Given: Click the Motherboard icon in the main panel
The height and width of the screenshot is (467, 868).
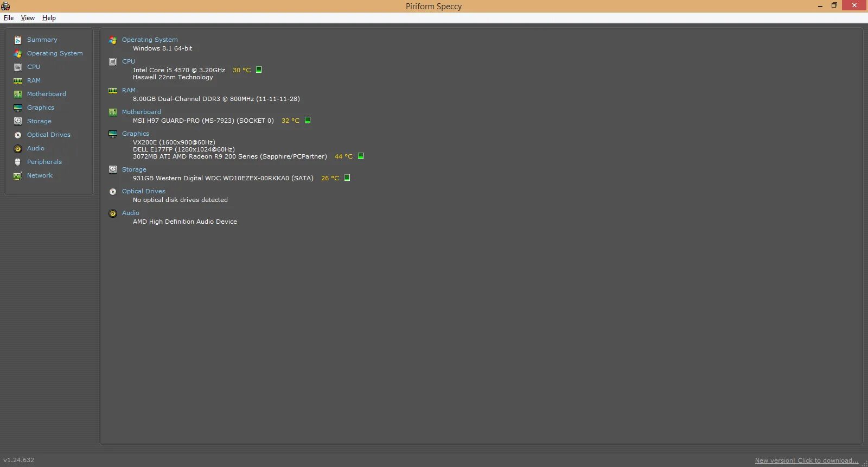Looking at the screenshot, I should 113,112.
